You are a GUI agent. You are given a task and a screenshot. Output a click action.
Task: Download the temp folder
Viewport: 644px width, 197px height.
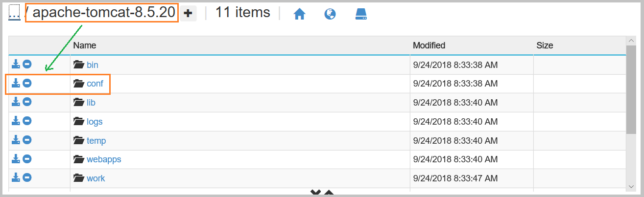[16, 140]
